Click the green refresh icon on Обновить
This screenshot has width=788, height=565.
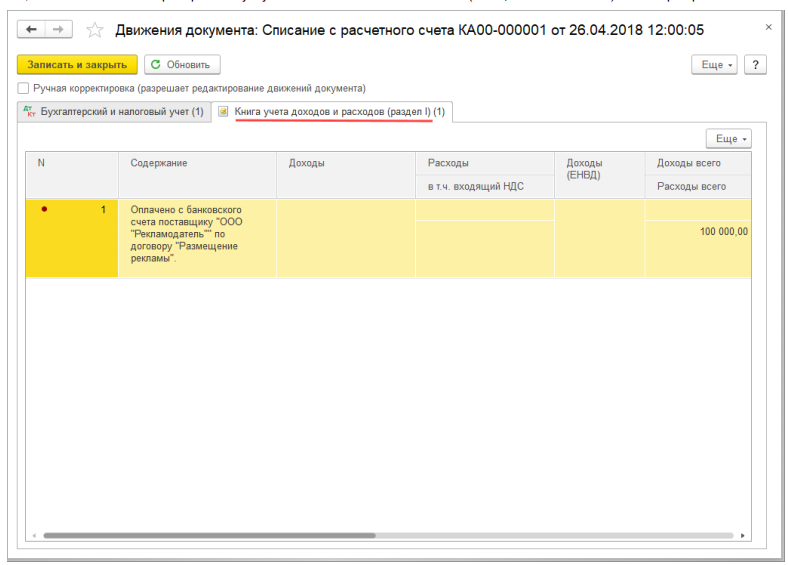click(156, 64)
